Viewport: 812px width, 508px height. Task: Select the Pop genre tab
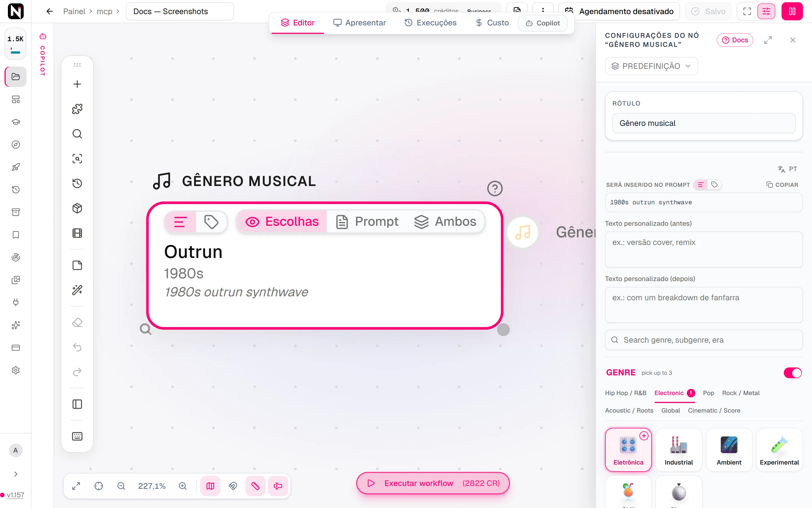click(708, 393)
